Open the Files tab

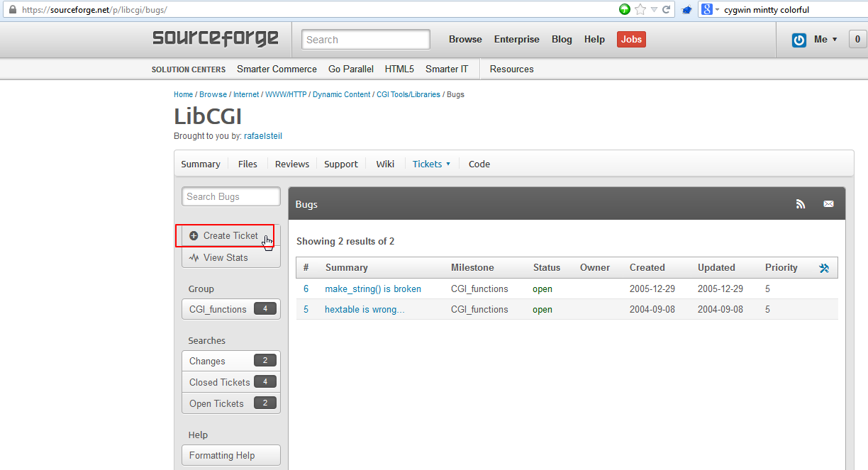pyautogui.click(x=247, y=164)
